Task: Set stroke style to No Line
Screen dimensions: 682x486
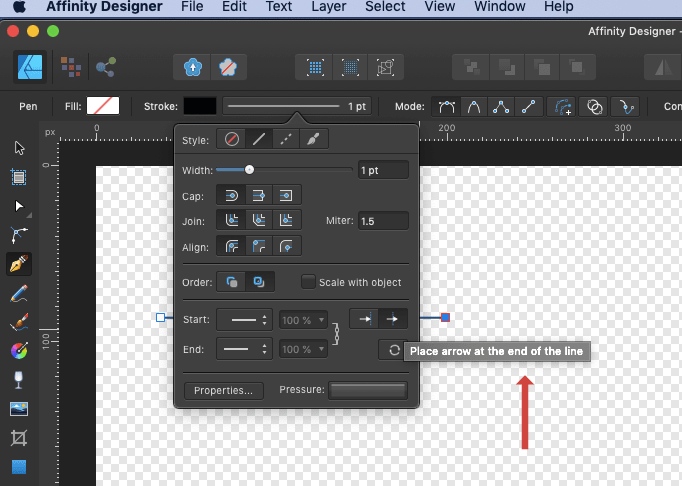Action: point(233,141)
